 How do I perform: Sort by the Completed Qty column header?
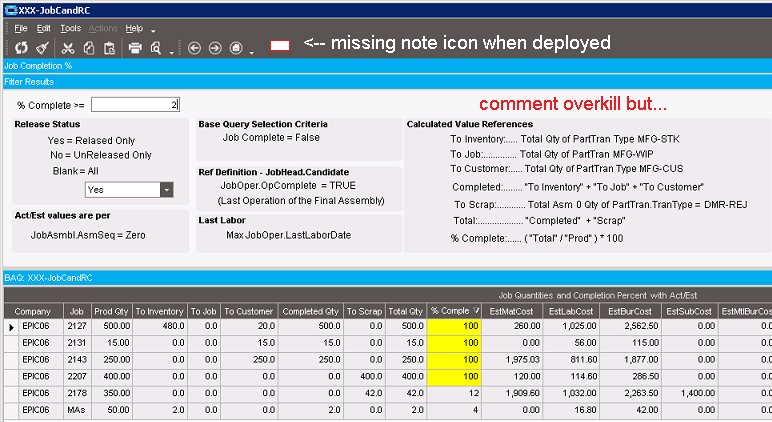coord(311,311)
